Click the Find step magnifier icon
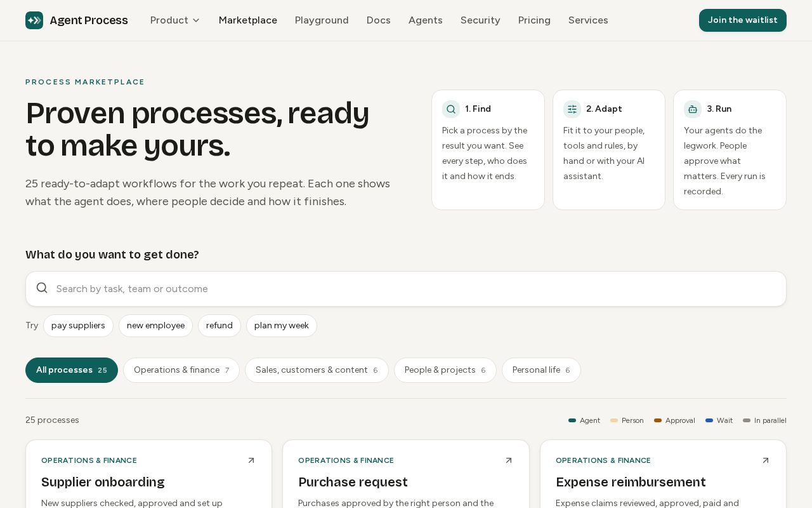Viewport: 812px width, 508px height. coord(451,109)
